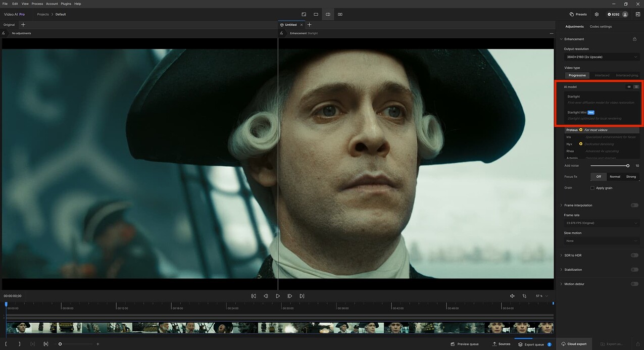Screen dimensions: 644x350
Task: Select the split-screen preview view icon
Action: [328, 14]
